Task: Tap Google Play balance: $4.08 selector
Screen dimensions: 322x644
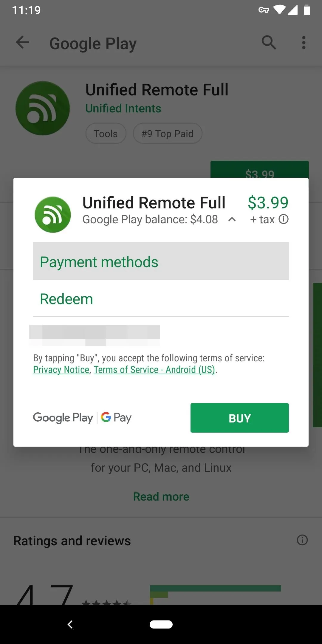Action: tap(150, 219)
